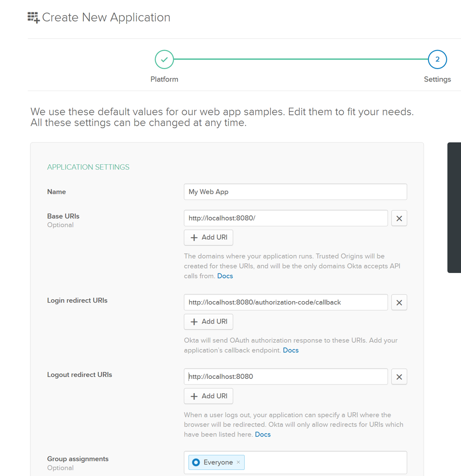Focus the Base URIs input field

tap(286, 218)
